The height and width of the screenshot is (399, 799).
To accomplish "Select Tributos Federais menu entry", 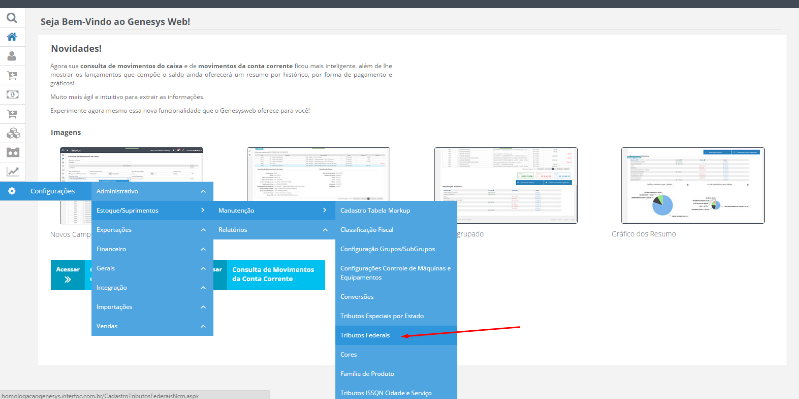I will (x=396, y=335).
